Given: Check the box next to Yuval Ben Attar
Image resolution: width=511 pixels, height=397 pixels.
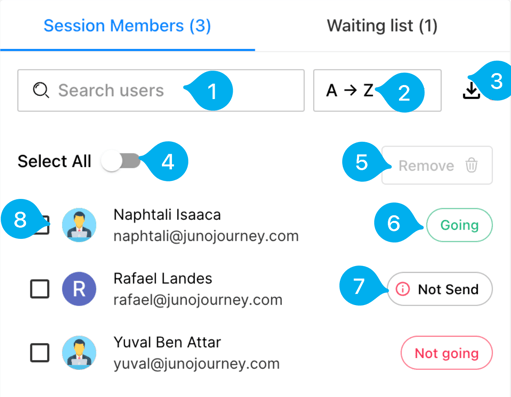Looking at the screenshot, I should point(40,353).
